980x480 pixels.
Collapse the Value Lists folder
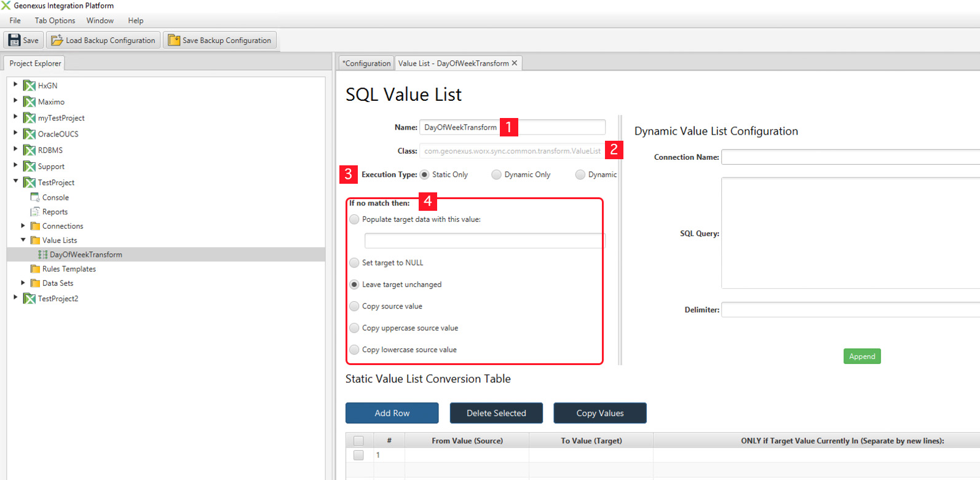pyautogui.click(x=23, y=240)
